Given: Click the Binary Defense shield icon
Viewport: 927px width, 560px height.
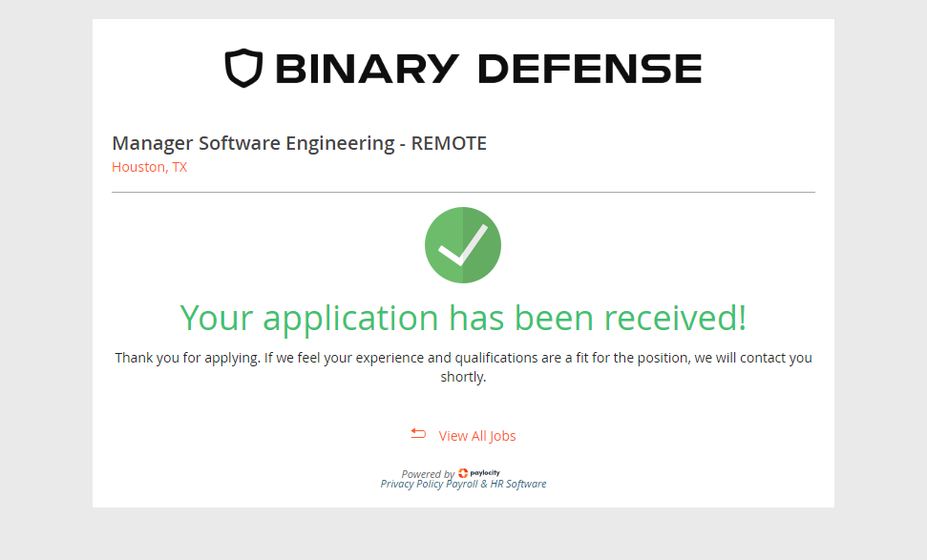Looking at the screenshot, I should coord(242,69).
